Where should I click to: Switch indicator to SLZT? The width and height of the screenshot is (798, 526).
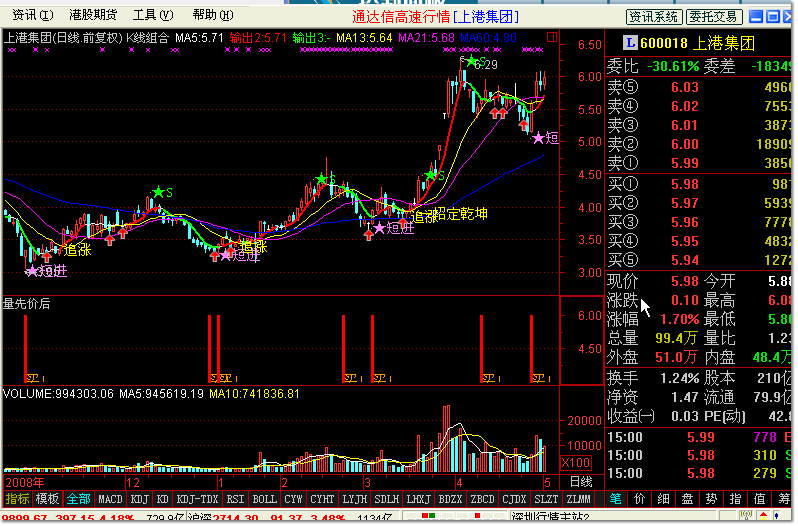(x=546, y=499)
